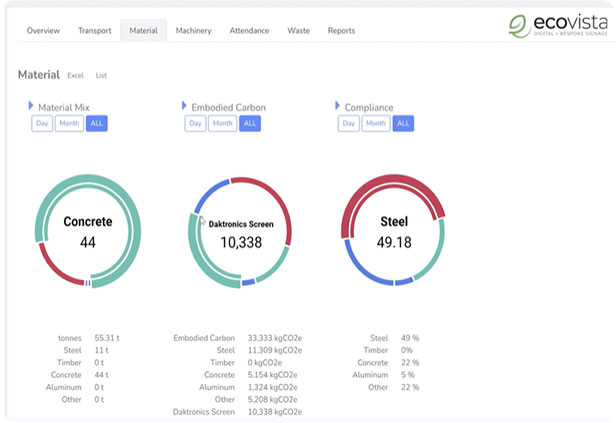Click Month button under Material Mix
The height and width of the screenshot is (423, 616).
[x=69, y=124]
